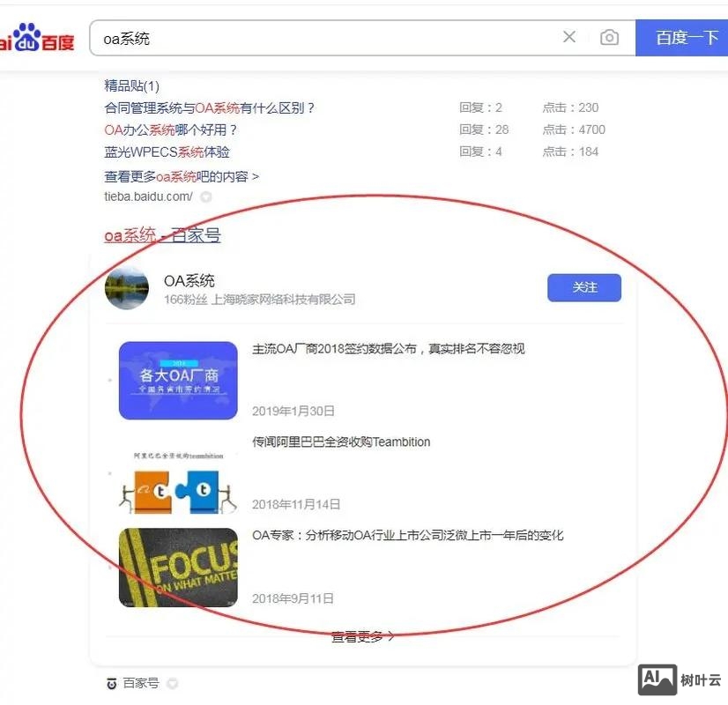Image resolution: width=728 pixels, height=705 pixels.
Task: Expand the dropdown arrow next to tieba.baidu.com
Action: 204,197
